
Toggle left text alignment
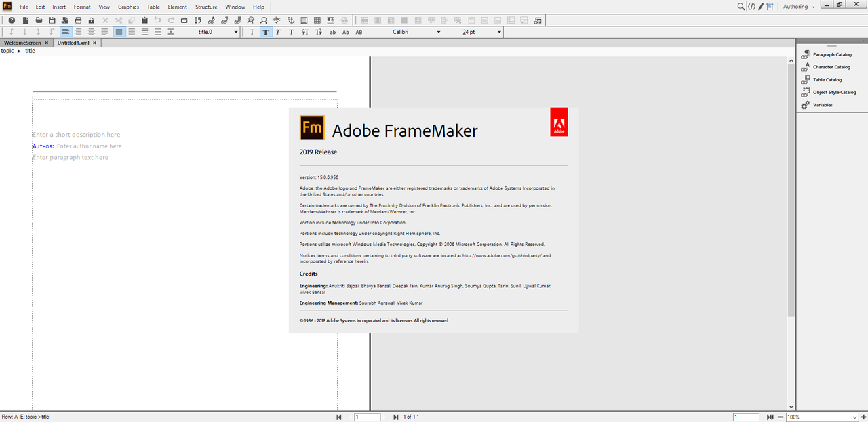click(65, 32)
